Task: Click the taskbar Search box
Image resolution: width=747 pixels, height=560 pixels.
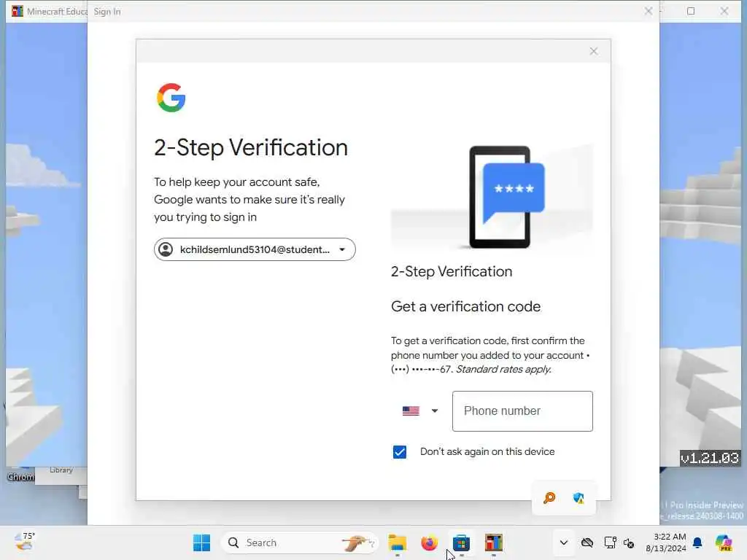Action: [300, 542]
